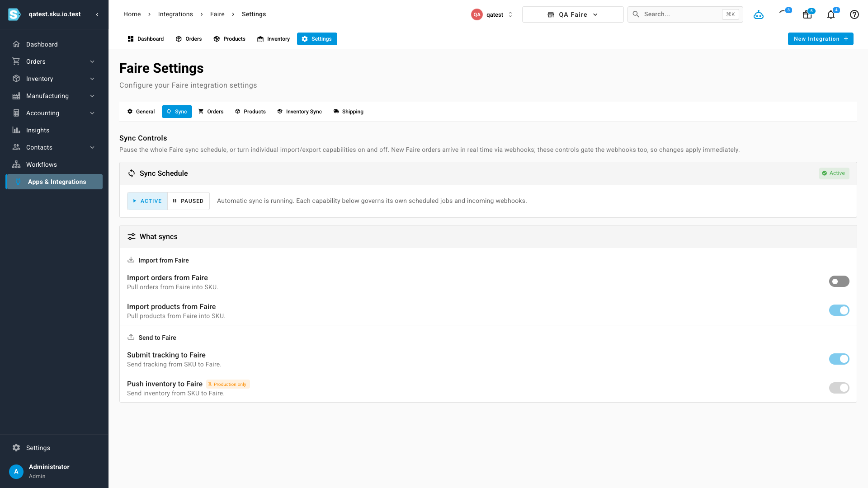The width and height of the screenshot is (868, 488).
Task: Open Faire in the breadcrumb
Action: click(x=217, y=14)
